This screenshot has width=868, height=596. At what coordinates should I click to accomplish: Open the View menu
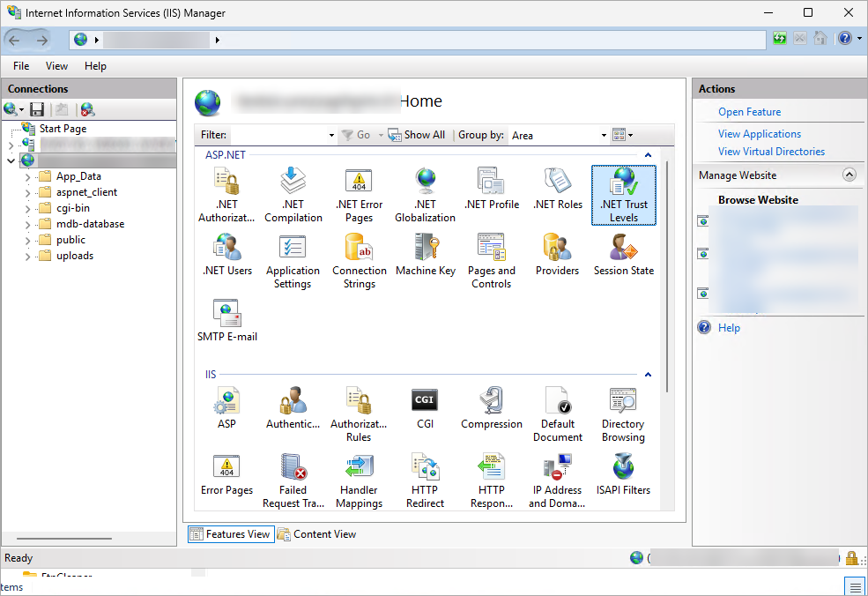(x=56, y=66)
